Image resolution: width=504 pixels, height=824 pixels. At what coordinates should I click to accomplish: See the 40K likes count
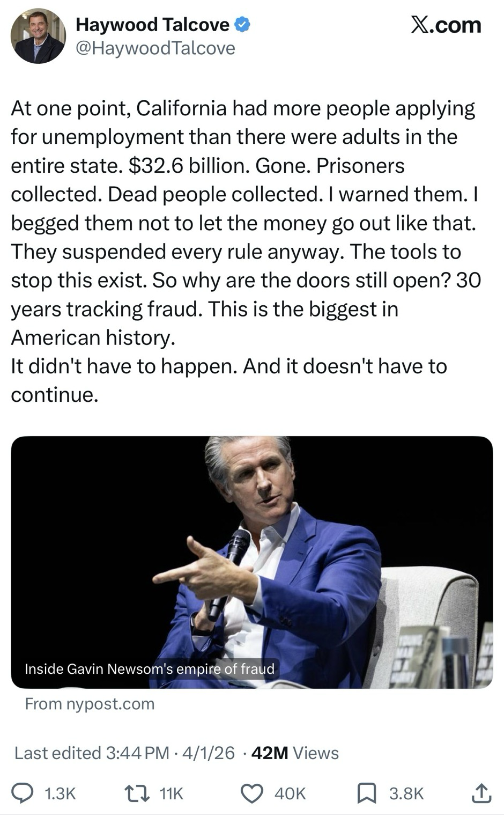pyautogui.click(x=290, y=793)
